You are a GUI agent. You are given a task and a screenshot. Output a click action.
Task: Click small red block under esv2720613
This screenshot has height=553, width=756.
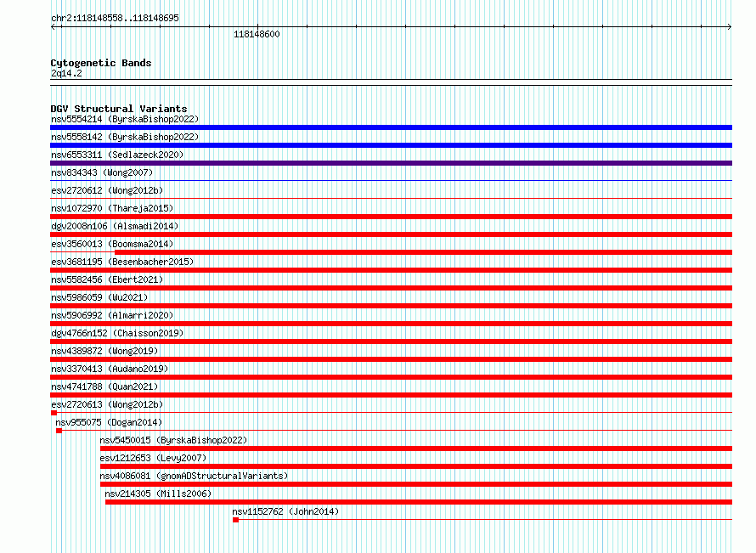coord(54,413)
